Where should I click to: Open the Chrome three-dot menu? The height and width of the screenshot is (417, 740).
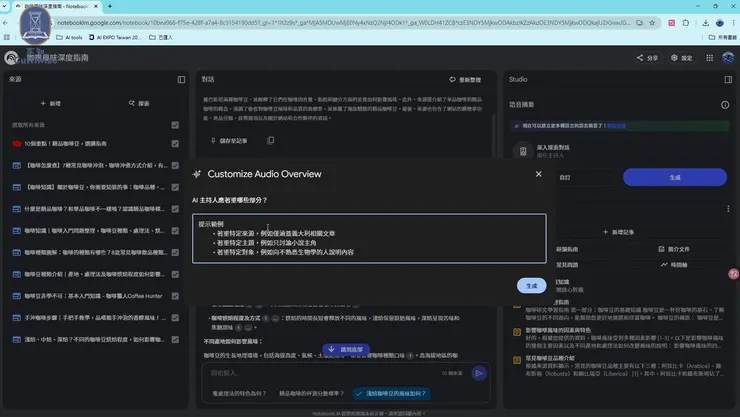pyautogui.click(x=733, y=23)
